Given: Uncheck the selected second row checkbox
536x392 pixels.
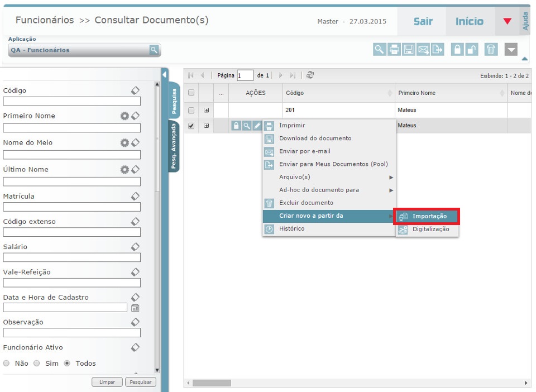Looking at the screenshot, I should click(192, 126).
